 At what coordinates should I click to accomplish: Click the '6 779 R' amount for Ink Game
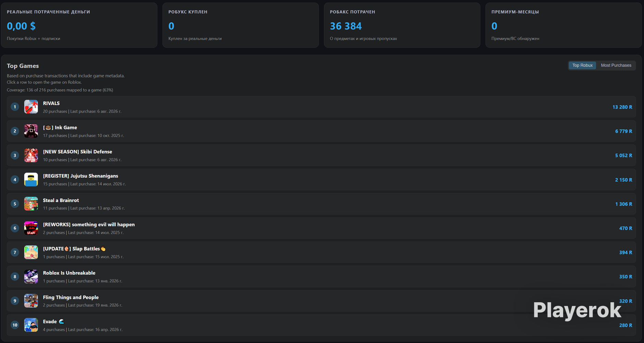pyautogui.click(x=624, y=131)
